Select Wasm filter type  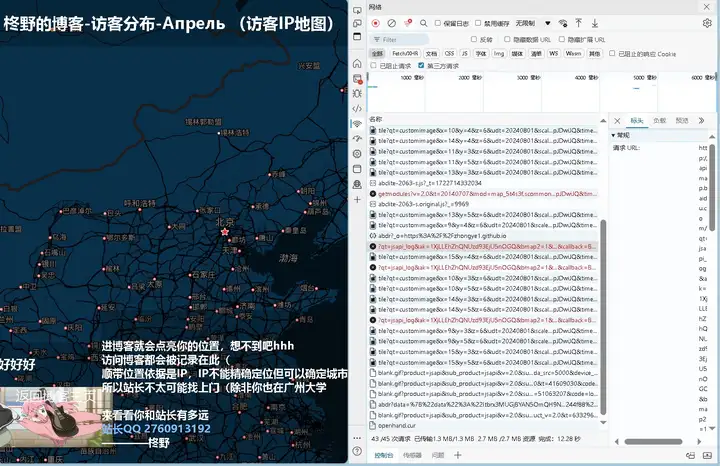(573, 54)
